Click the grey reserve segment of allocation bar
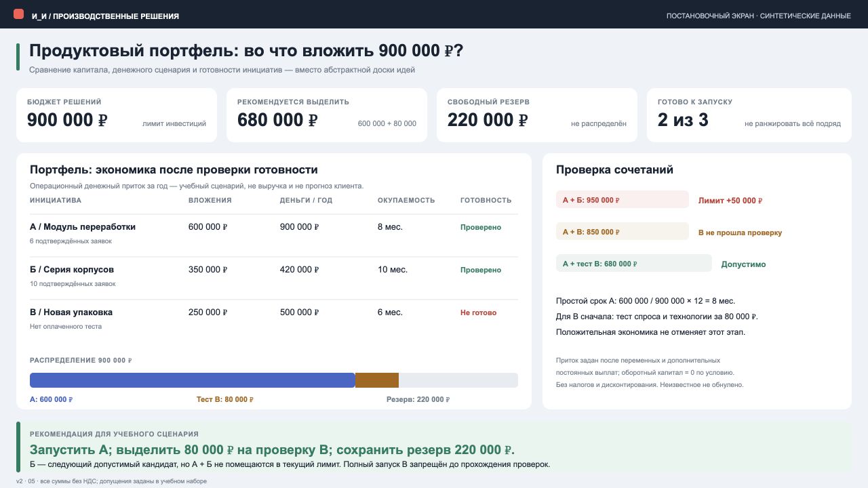868x488 pixels. pos(458,380)
